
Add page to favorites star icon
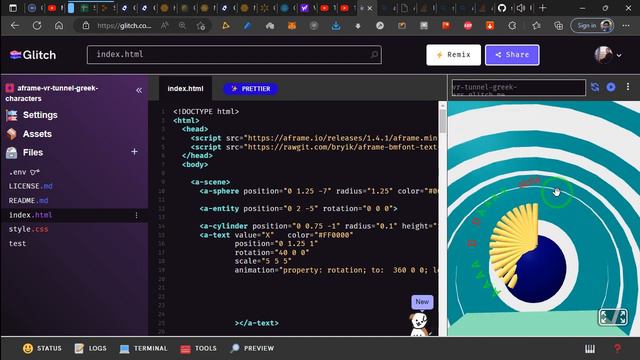[200, 26]
